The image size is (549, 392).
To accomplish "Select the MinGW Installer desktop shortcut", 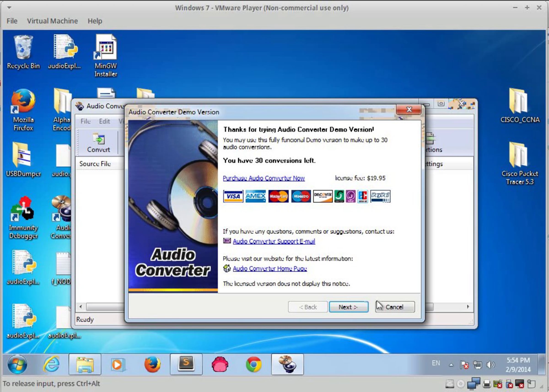I will point(106,56).
